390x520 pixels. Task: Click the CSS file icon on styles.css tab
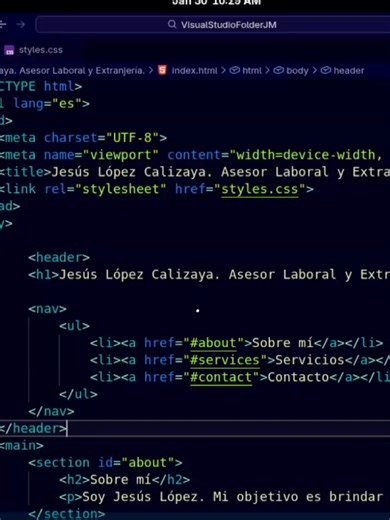click(9, 50)
